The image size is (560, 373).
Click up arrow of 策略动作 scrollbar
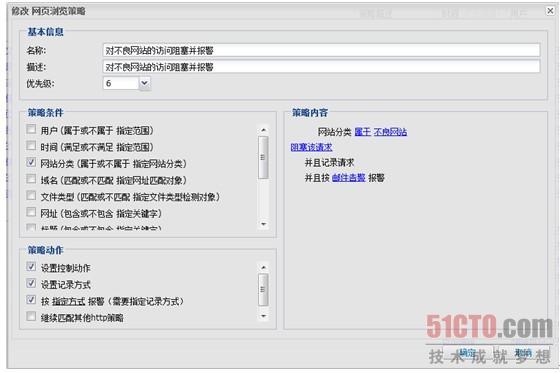264,268
